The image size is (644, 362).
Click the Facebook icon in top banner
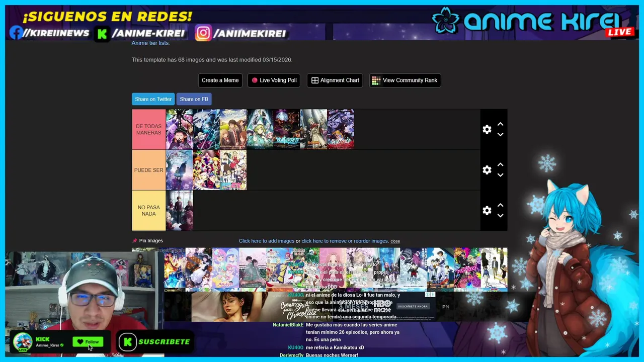16,33
